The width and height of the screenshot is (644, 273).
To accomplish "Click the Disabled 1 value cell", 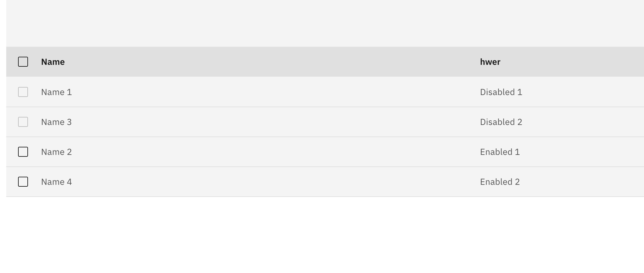I will (501, 92).
